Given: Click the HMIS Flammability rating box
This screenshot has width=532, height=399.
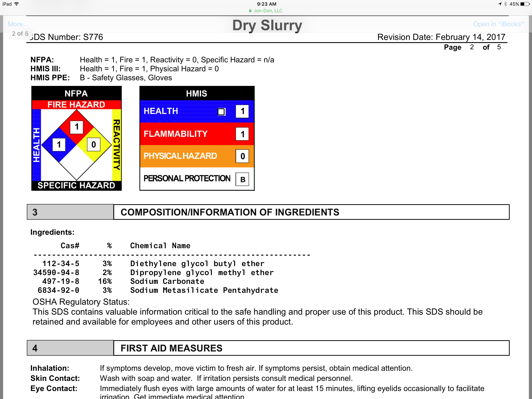Looking at the screenshot, I should pos(242,134).
